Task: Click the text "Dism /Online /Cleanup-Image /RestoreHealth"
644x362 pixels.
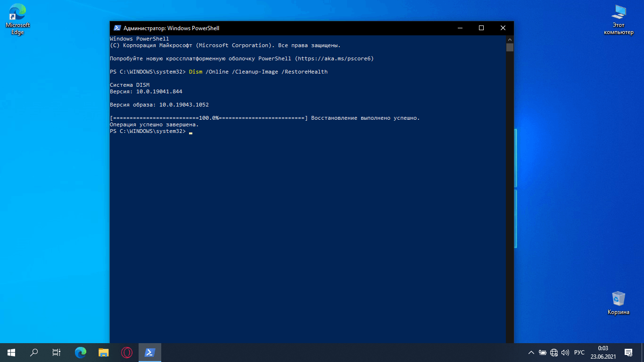Action: click(x=258, y=72)
